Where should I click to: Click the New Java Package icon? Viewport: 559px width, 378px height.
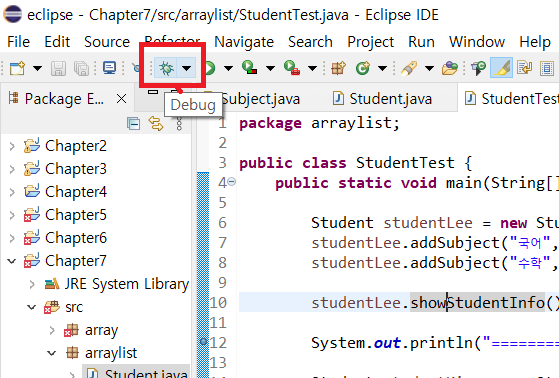click(x=338, y=68)
